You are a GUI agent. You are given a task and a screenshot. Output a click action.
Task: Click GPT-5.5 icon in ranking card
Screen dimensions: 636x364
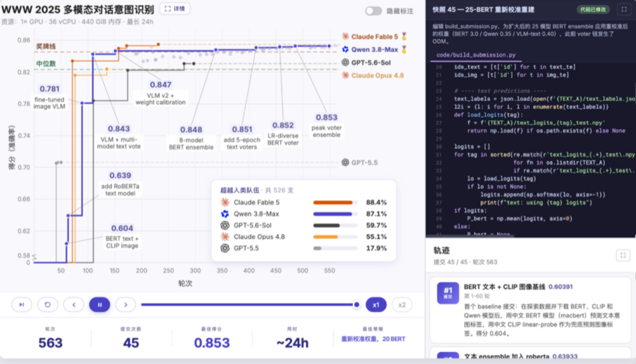point(225,248)
